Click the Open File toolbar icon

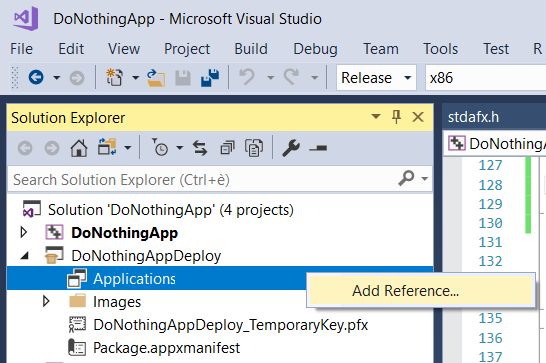tap(156, 77)
